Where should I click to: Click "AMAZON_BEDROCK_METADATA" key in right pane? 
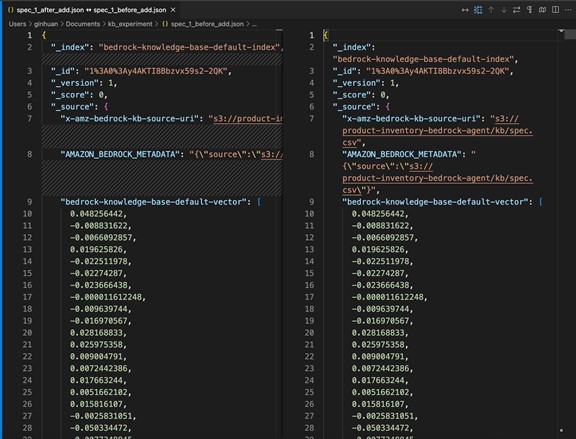[402, 154]
